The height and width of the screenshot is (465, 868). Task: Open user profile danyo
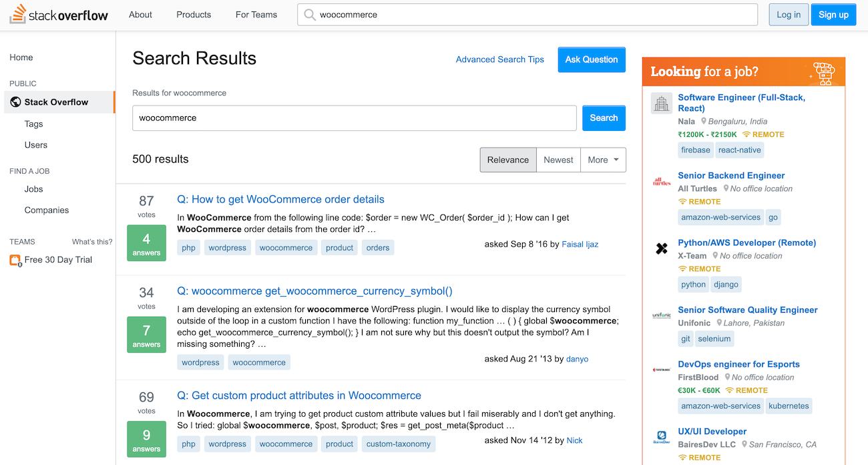pyautogui.click(x=577, y=359)
